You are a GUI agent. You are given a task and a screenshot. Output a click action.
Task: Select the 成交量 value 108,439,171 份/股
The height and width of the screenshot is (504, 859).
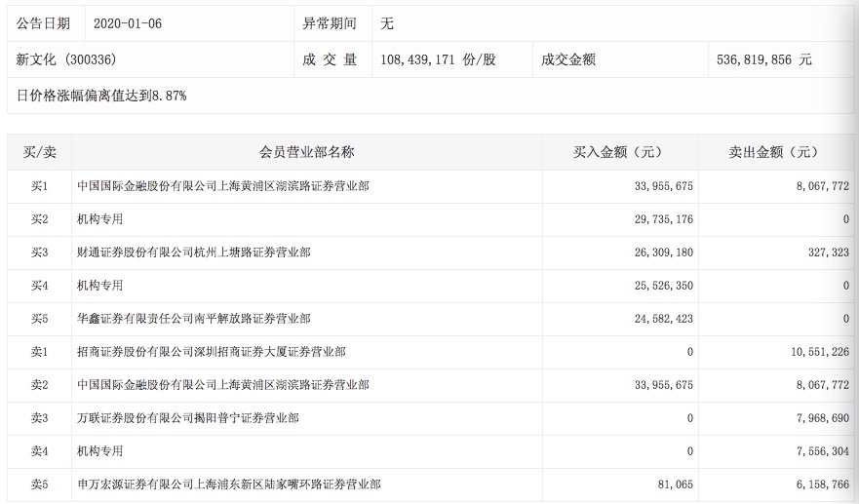click(x=438, y=59)
